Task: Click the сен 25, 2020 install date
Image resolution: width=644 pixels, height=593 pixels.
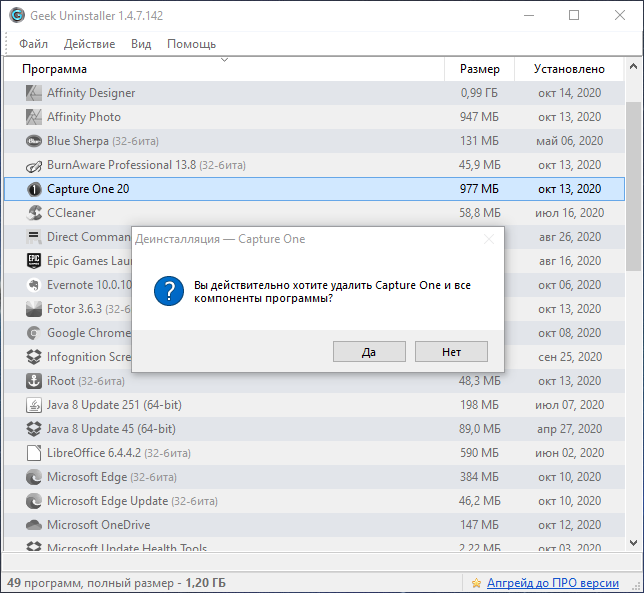Action: tap(570, 357)
